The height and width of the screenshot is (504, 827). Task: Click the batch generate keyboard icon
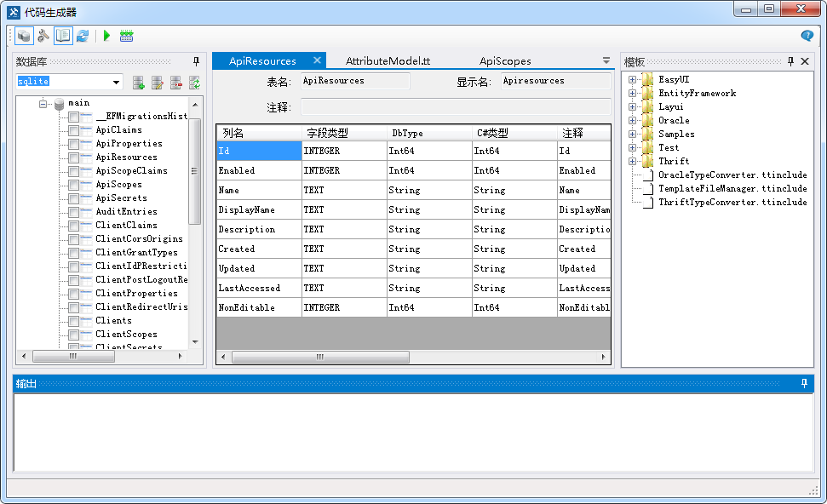(x=127, y=36)
